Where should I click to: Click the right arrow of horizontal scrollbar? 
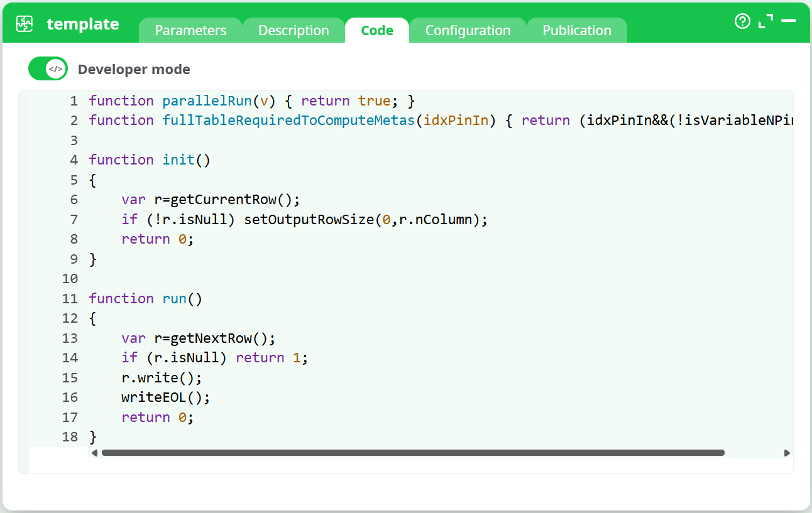coord(787,452)
